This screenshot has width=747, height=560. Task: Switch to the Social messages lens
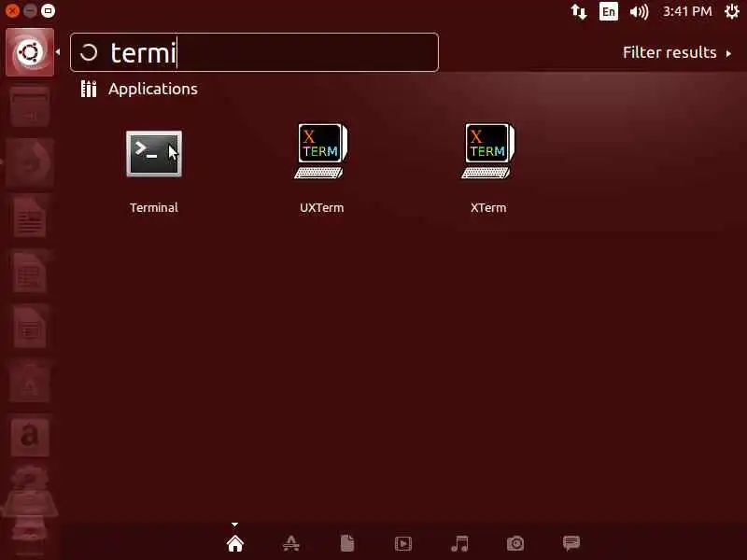click(571, 543)
